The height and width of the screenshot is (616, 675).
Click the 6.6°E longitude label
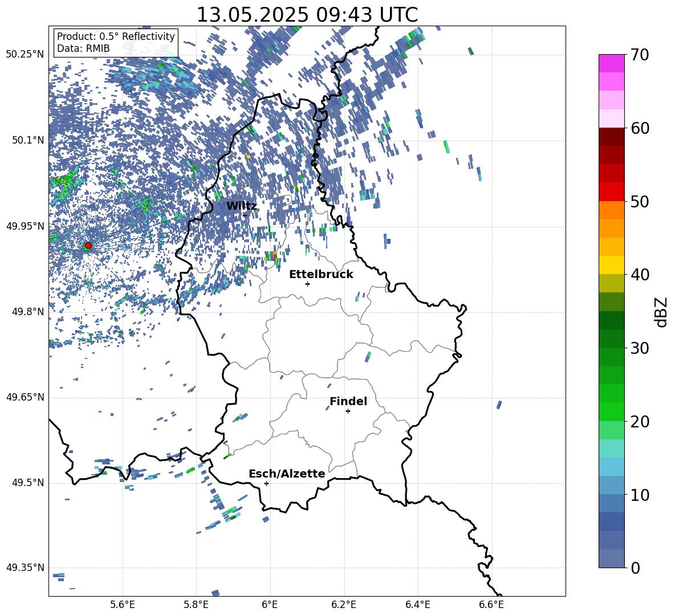tap(491, 605)
